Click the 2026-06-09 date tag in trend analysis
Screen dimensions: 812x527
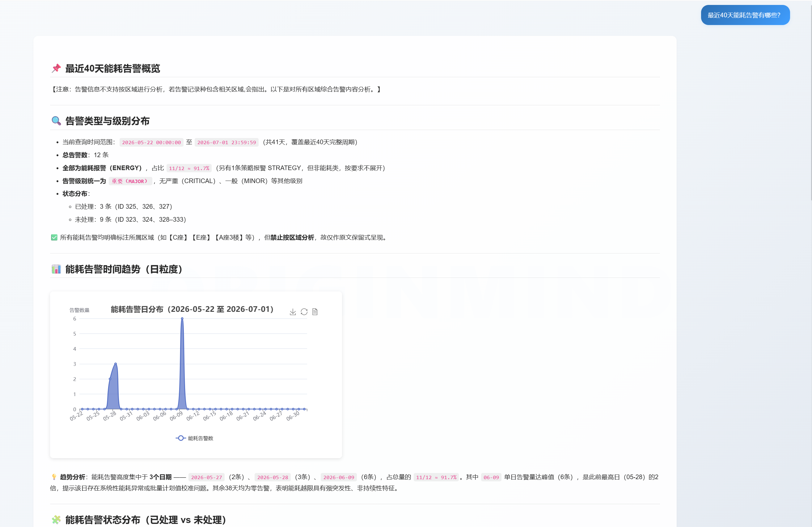point(339,477)
